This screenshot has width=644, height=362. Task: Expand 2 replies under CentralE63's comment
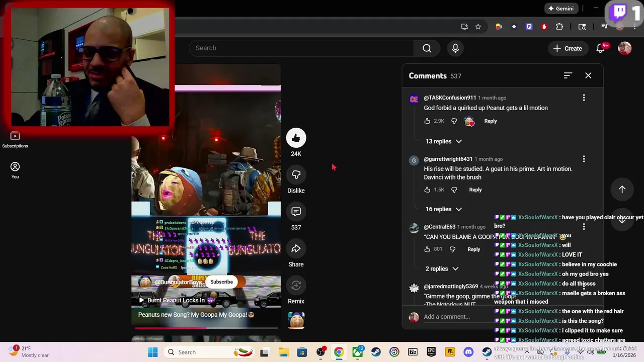(x=442, y=269)
